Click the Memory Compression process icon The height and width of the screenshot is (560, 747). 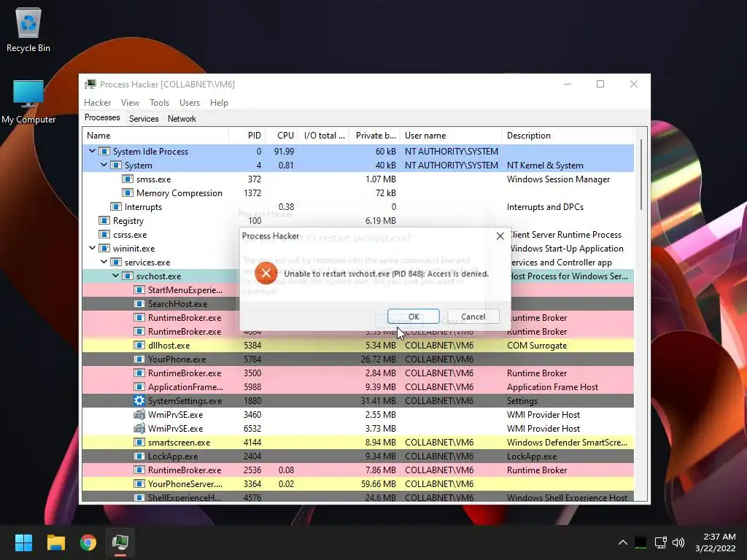click(x=127, y=192)
